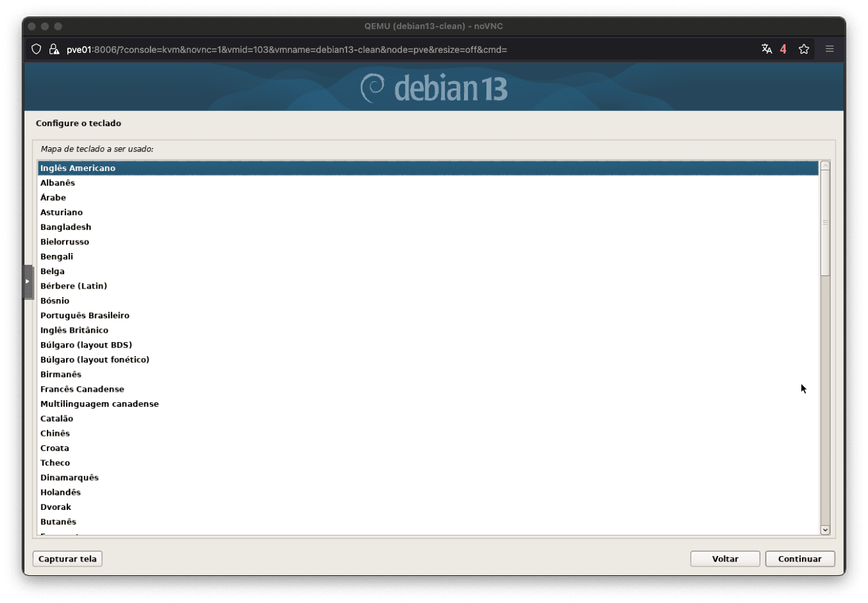
Task: Bookmark page with the star icon
Action: [803, 49]
